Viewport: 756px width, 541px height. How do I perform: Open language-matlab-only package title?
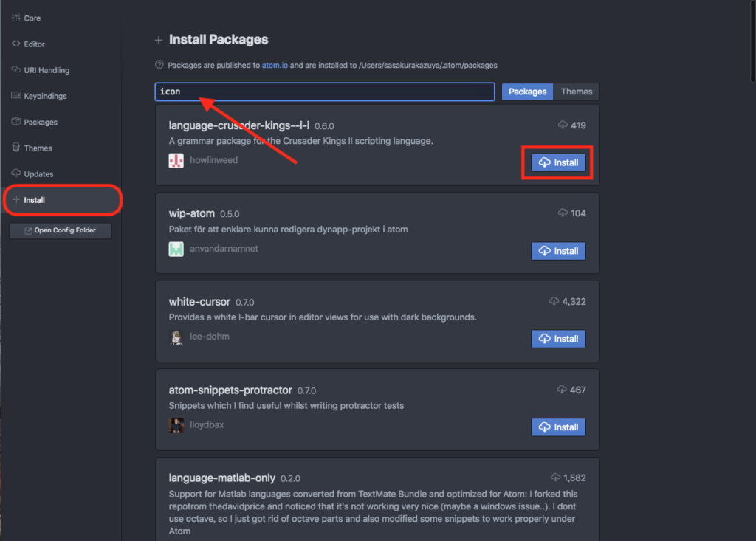click(221, 478)
